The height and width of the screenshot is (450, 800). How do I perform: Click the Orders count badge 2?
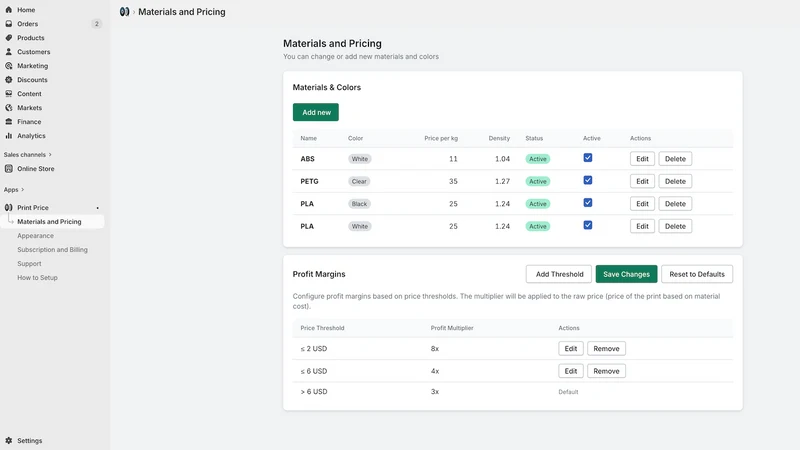click(96, 24)
